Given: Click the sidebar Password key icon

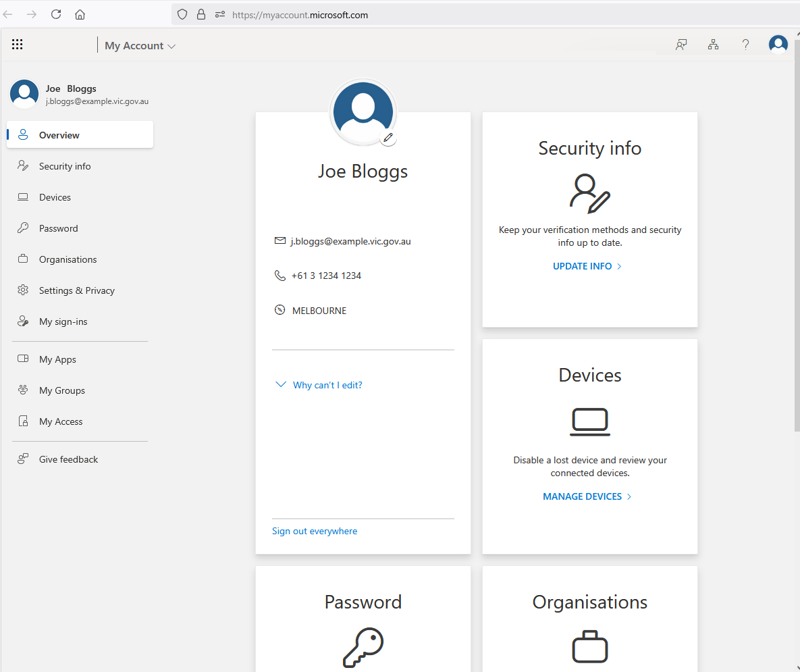Looking at the screenshot, I should [x=23, y=228].
